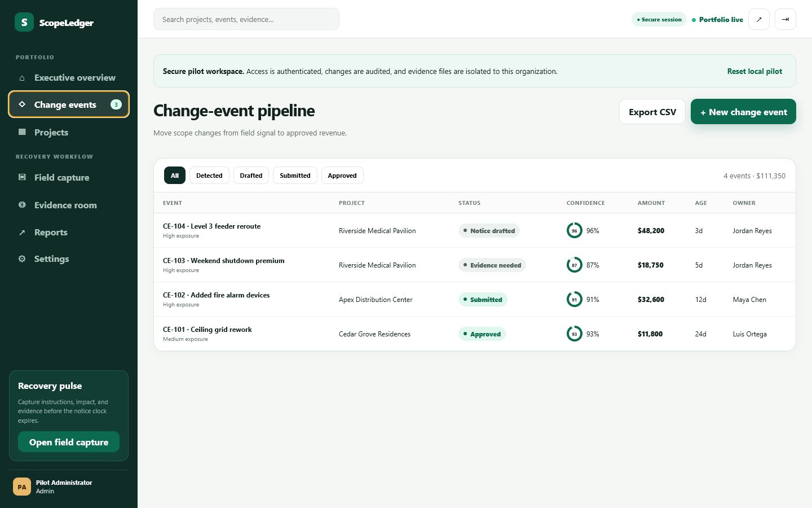Click the Submitted status pill on CE-102

coord(483,299)
